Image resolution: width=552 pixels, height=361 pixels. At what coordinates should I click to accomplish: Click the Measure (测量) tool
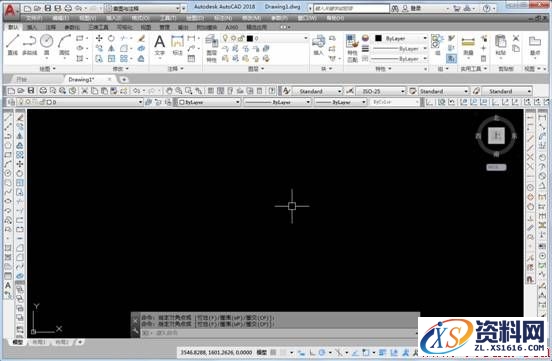tap(468, 45)
